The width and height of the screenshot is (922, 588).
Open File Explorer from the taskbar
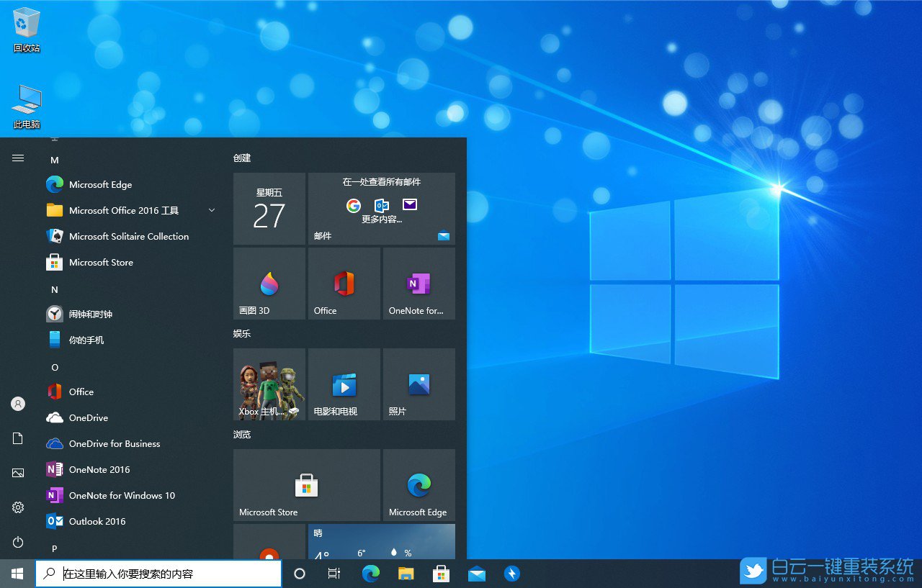click(x=406, y=574)
